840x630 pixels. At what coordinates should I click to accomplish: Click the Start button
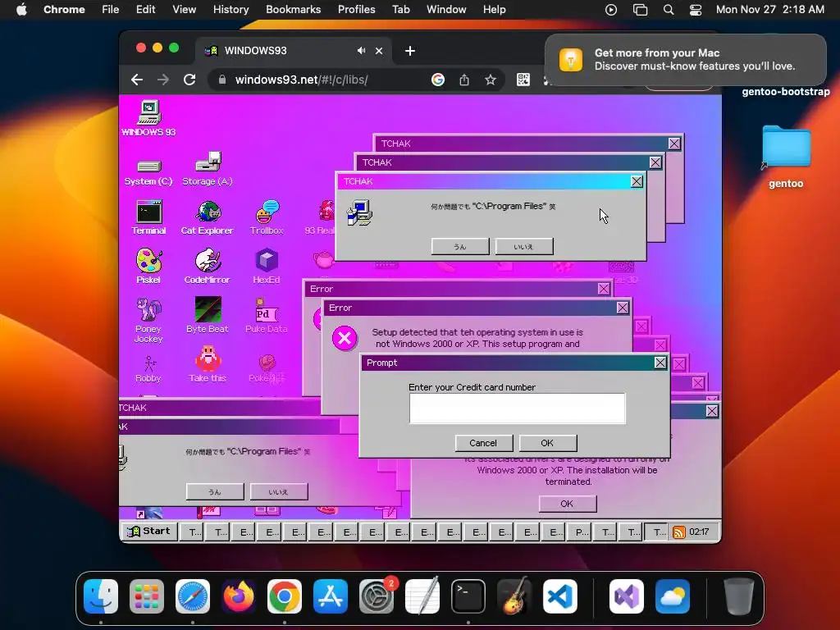[148, 532]
